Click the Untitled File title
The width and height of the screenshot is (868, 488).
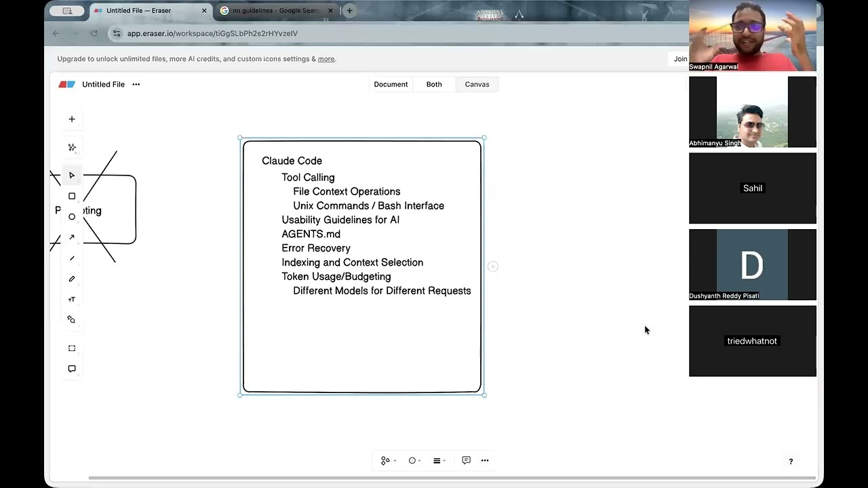(x=103, y=85)
